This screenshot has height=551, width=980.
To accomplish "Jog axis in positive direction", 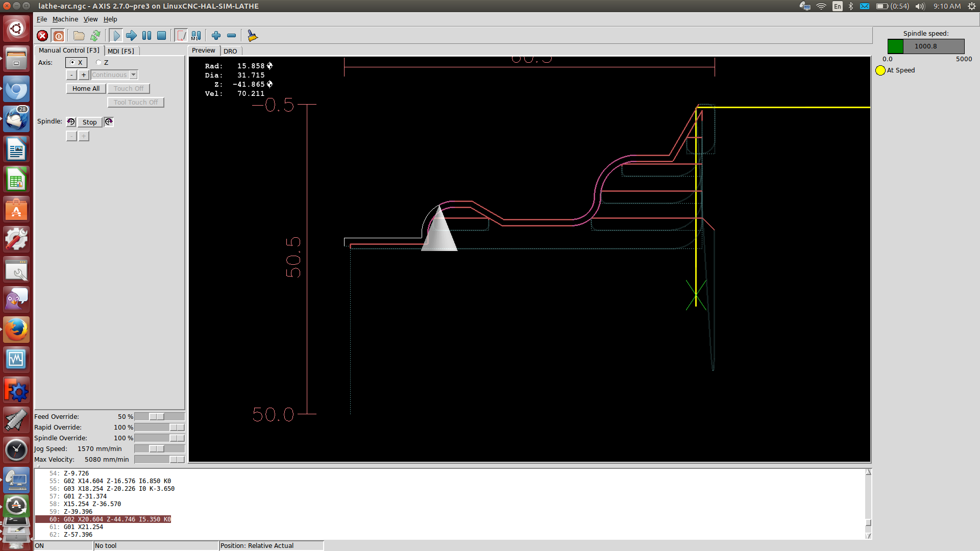I will tap(84, 75).
